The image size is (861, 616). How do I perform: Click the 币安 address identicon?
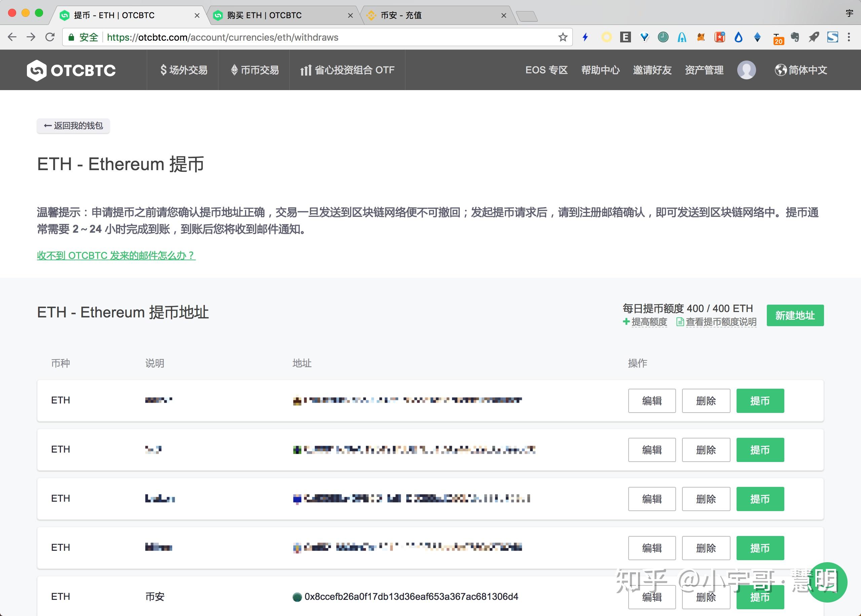tap(297, 597)
